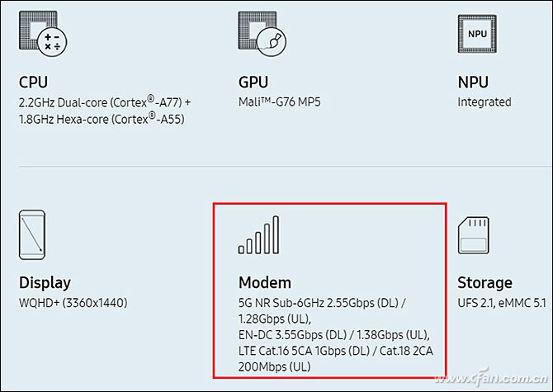The width and height of the screenshot is (553, 392).
Task: Click the Mali-G76 MP5 description
Action: click(x=280, y=102)
